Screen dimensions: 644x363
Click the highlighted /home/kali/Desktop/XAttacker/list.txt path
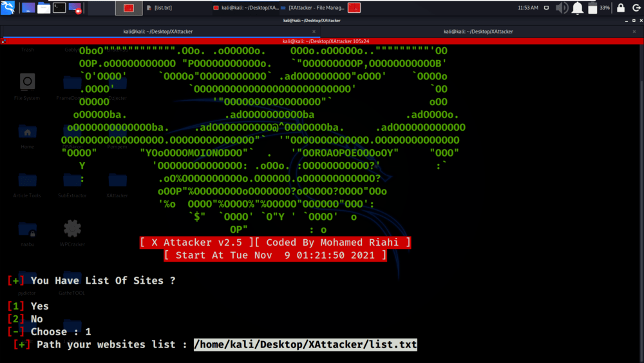tap(305, 344)
